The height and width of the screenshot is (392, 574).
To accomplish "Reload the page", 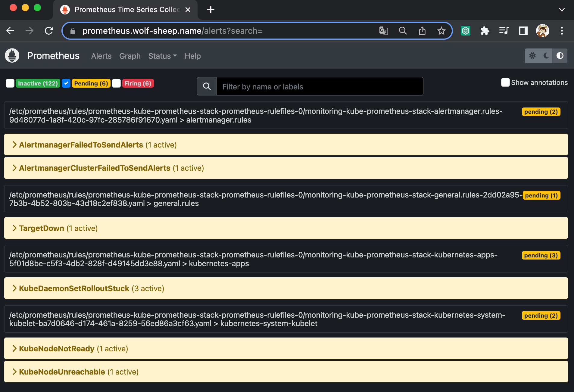I will tap(49, 31).
